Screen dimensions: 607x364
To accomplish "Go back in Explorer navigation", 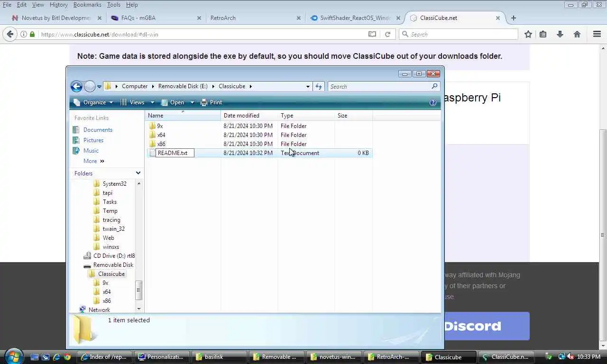I will click(x=76, y=86).
